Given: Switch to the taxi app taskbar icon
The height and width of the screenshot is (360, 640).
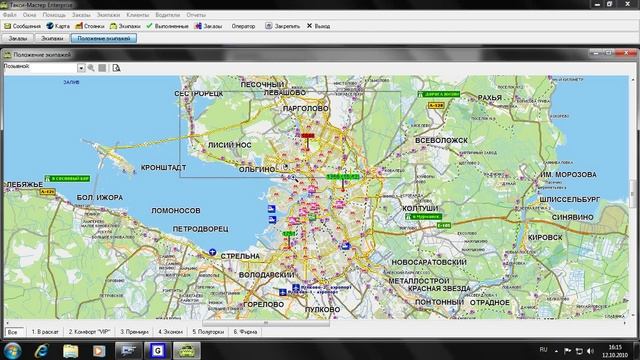Looking at the screenshot, I should [187, 351].
